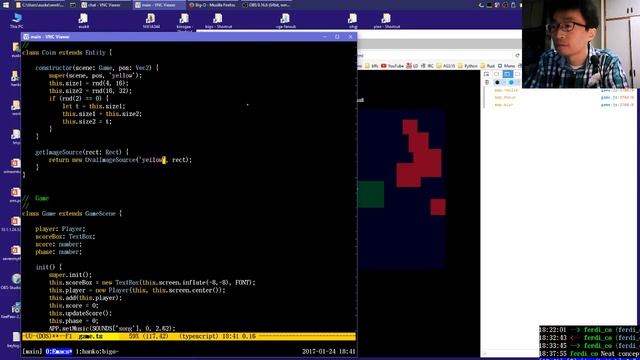Open the Python bookmarks folder in Firefox

coord(467,66)
